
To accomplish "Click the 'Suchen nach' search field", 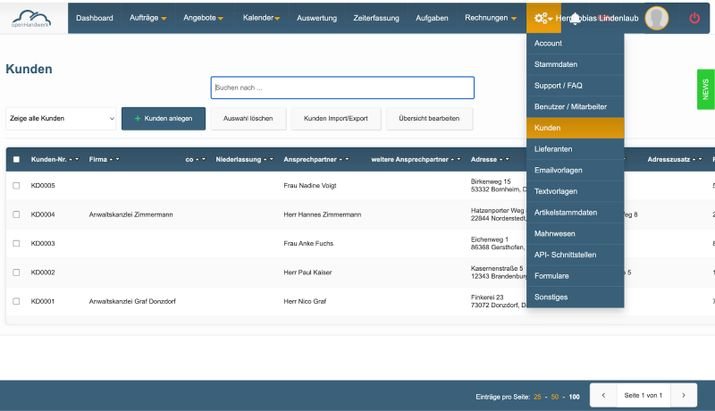I will pos(342,88).
